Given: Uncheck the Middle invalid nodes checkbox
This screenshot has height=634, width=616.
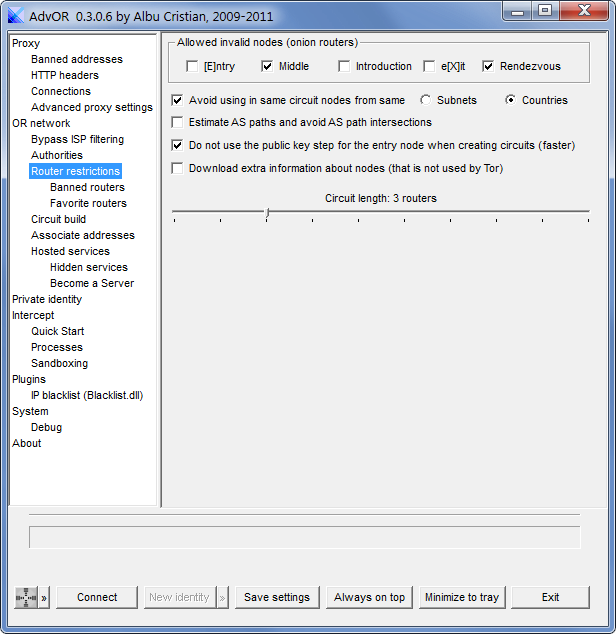Looking at the screenshot, I should [x=267, y=66].
